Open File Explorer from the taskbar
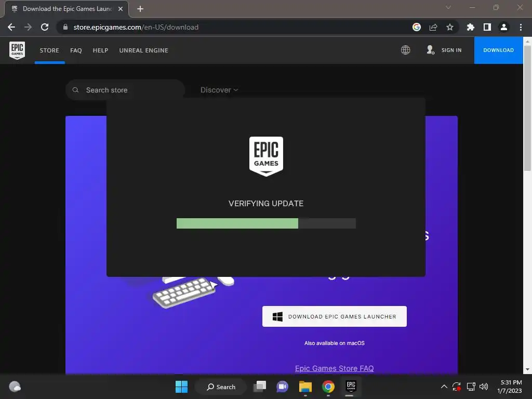The image size is (532, 399). pyautogui.click(x=305, y=387)
